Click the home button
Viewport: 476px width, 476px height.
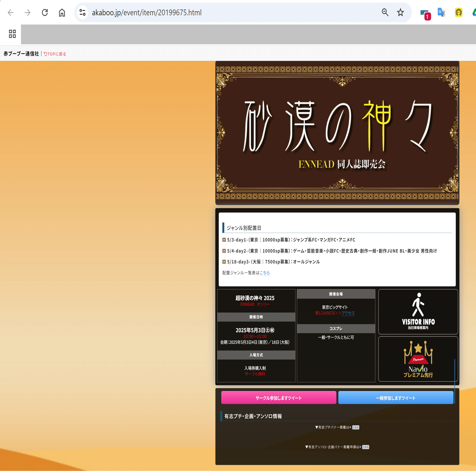[x=62, y=12]
